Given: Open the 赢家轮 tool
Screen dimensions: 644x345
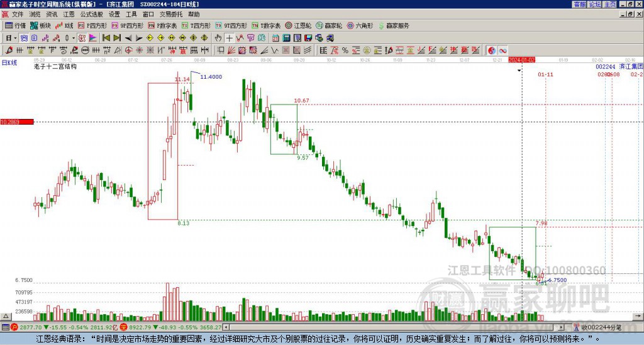Looking at the screenshot, I should (x=329, y=25).
